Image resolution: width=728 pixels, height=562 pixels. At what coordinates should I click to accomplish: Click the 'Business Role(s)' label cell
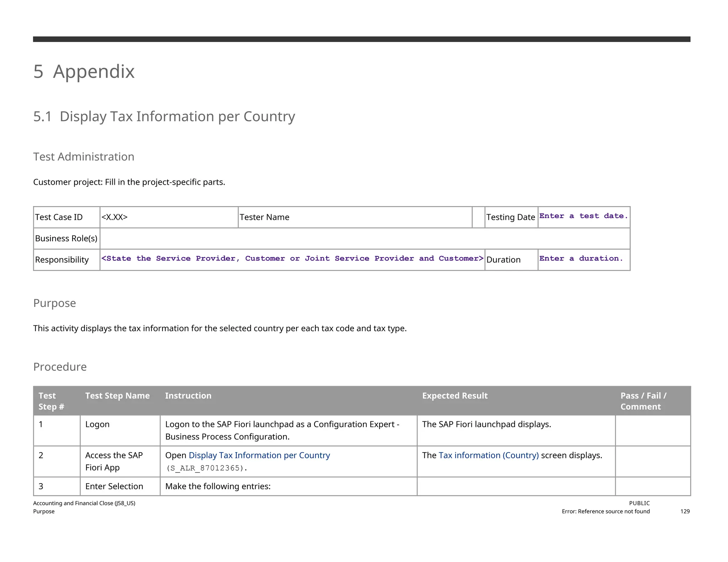(67, 238)
